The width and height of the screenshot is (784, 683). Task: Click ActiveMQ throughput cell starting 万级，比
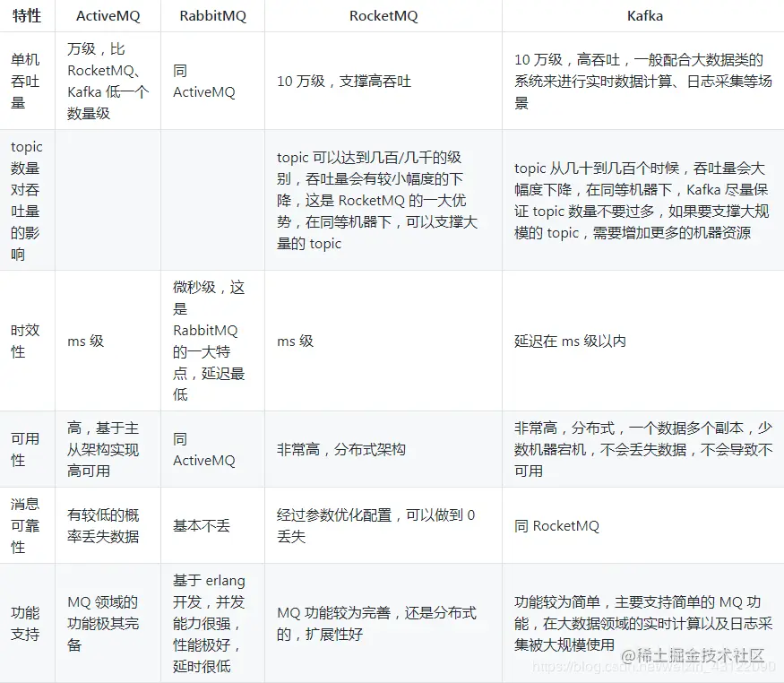tap(108, 81)
